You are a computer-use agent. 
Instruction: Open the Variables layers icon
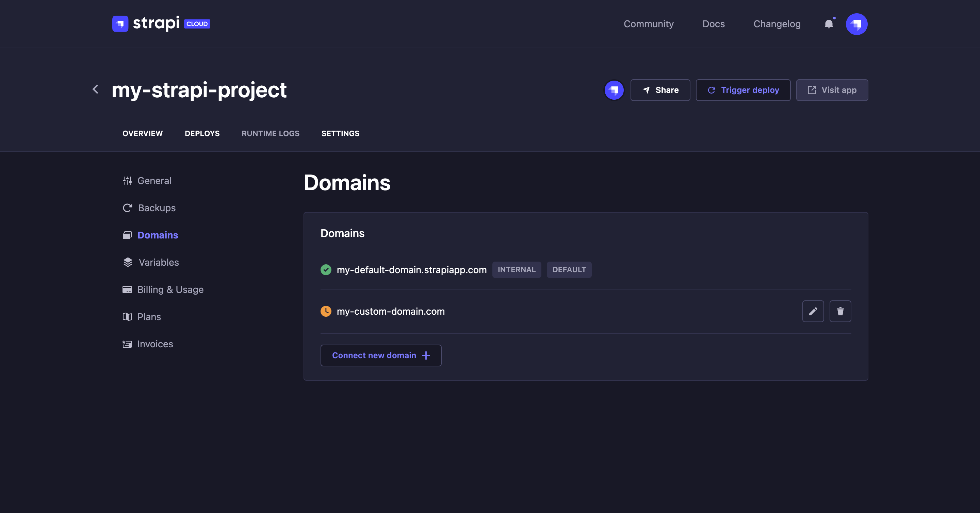[128, 262]
